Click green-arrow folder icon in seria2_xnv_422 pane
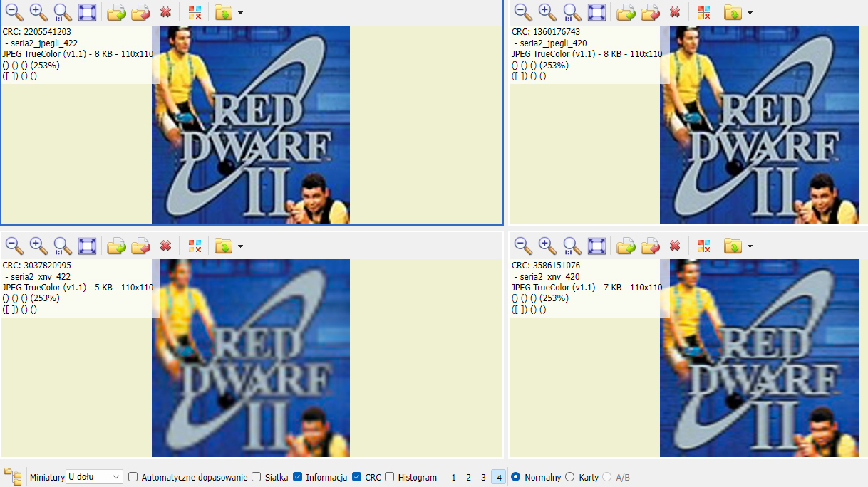The height and width of the screenshot is (487, 868). (117, 246)
